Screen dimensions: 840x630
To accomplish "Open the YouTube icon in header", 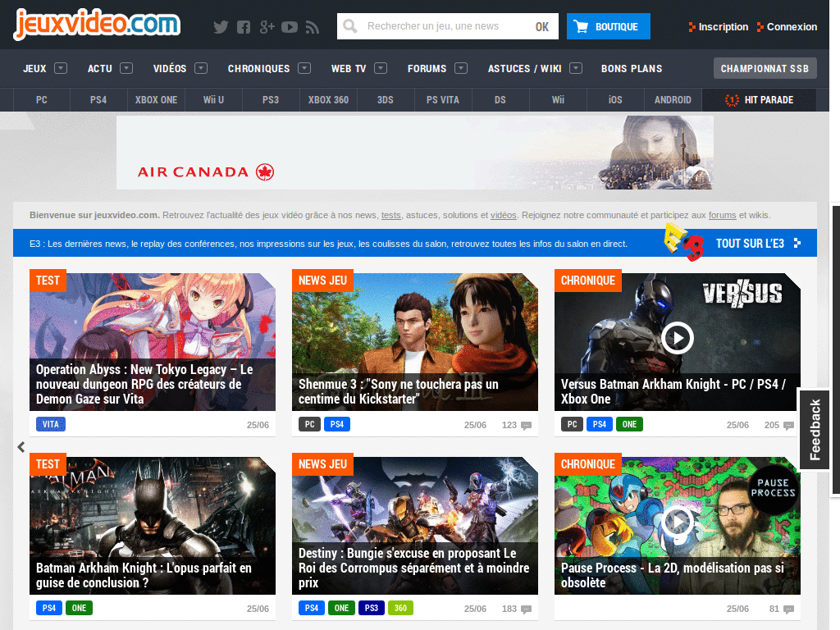I will 290,27.
